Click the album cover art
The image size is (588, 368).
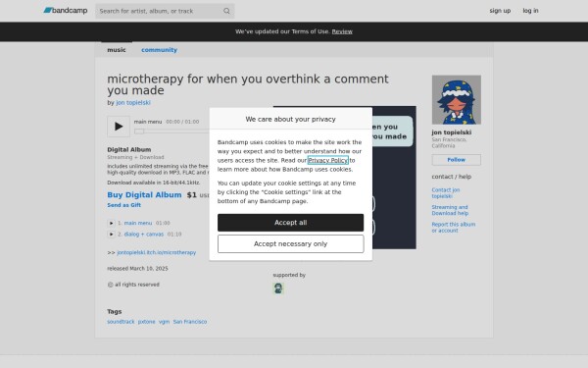(x=395, y=178)
